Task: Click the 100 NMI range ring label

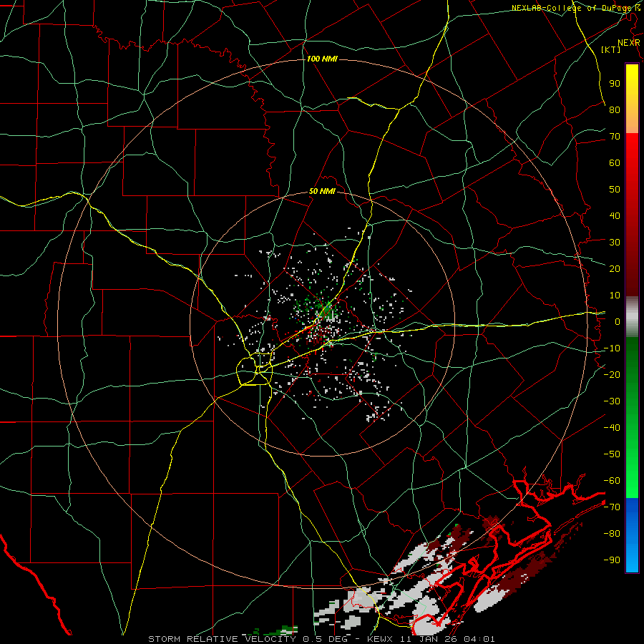Action: click(x=322, y=59)
